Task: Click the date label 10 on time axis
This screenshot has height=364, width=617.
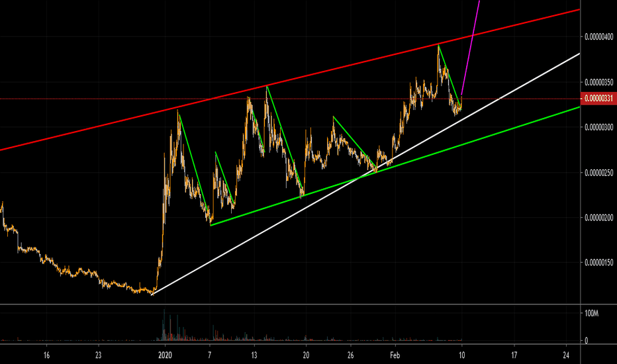Action: click(x=462, y=355)
